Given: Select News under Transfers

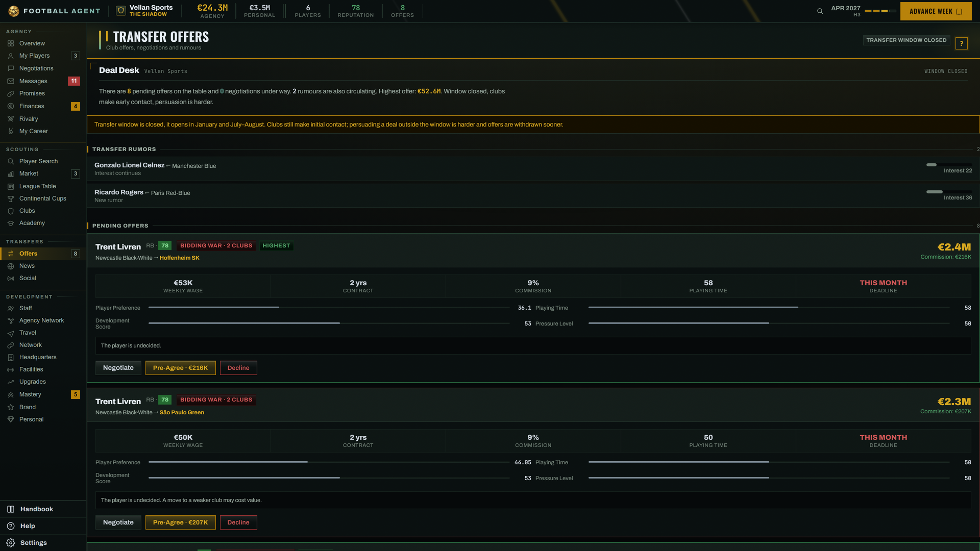Looking at the screenshot, I should pyautogui.click(x=43, y=266).
